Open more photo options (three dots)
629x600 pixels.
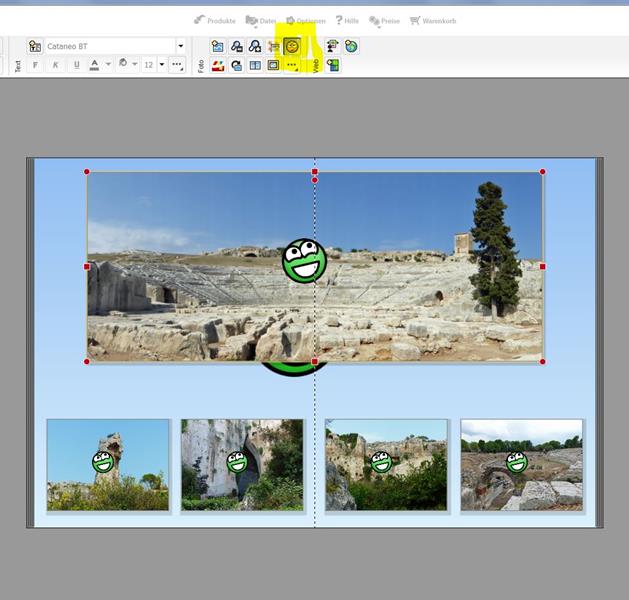point(292,65)
